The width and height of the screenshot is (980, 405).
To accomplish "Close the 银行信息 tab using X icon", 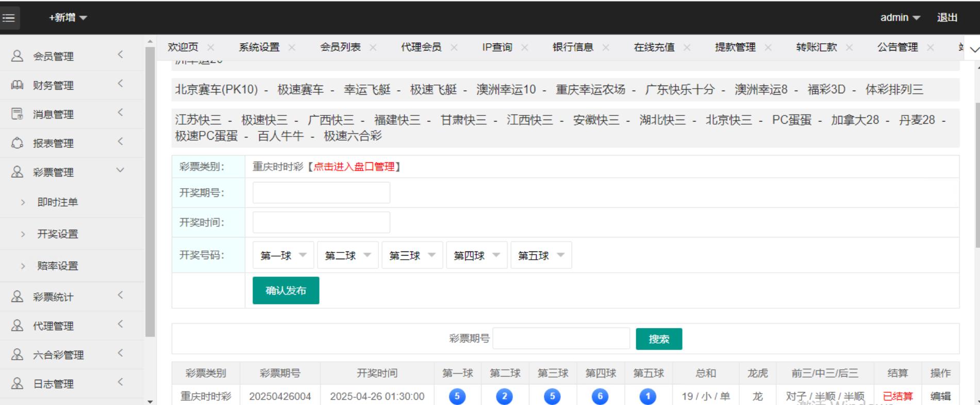I will pyautogui.click(x=606, y=47).
